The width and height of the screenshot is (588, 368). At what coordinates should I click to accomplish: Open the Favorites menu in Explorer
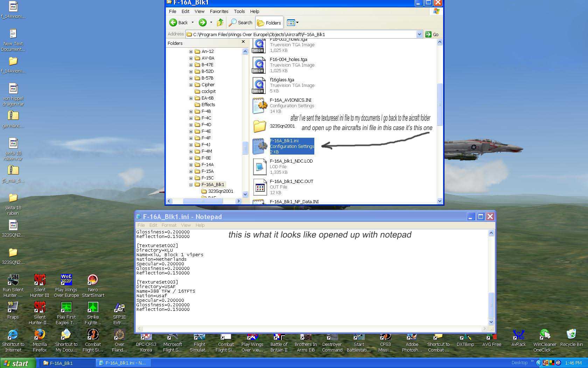(x=219, y=11)
